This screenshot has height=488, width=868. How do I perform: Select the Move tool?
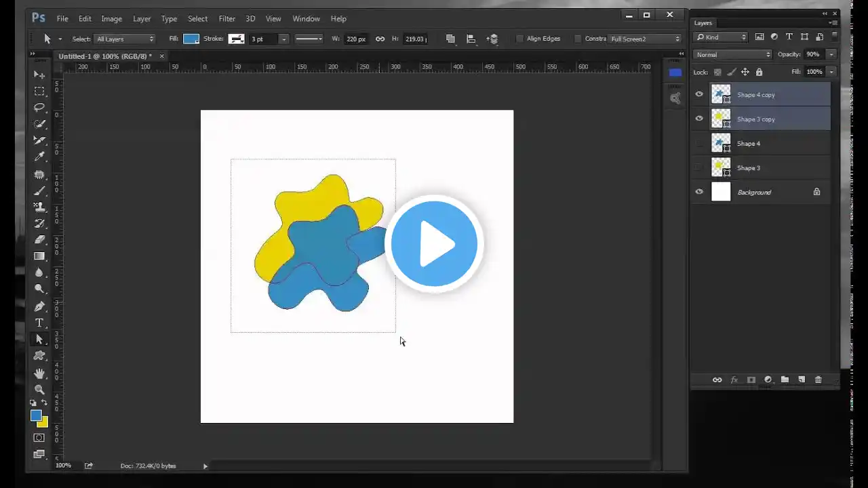click(39, 75)
